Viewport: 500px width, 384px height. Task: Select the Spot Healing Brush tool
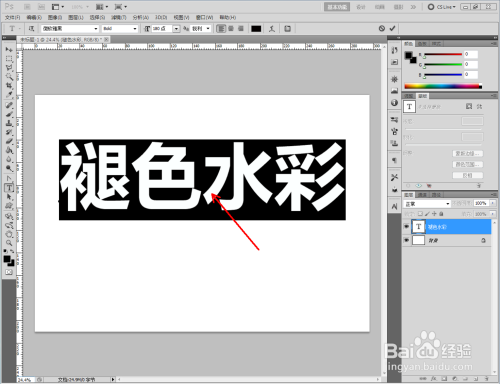(9, 105)
